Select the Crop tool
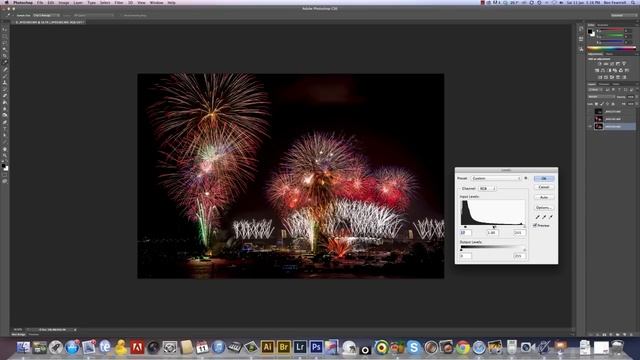The image size is (640, 360). [5, 56]
